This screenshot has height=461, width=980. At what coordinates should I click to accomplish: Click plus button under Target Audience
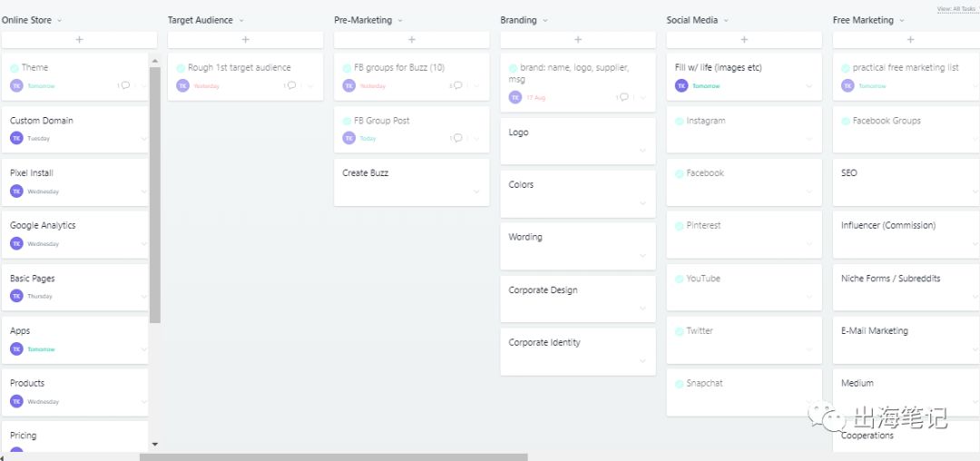[x=245, y=40]
